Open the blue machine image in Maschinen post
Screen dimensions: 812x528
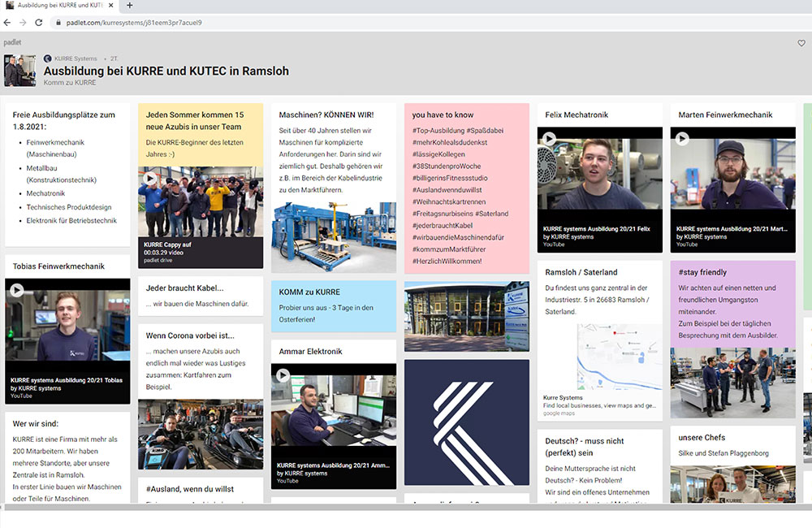coord(334,236)
